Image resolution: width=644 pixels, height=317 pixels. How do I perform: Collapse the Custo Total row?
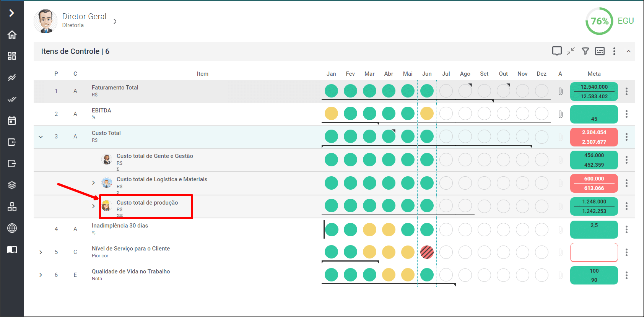point(41,137)
